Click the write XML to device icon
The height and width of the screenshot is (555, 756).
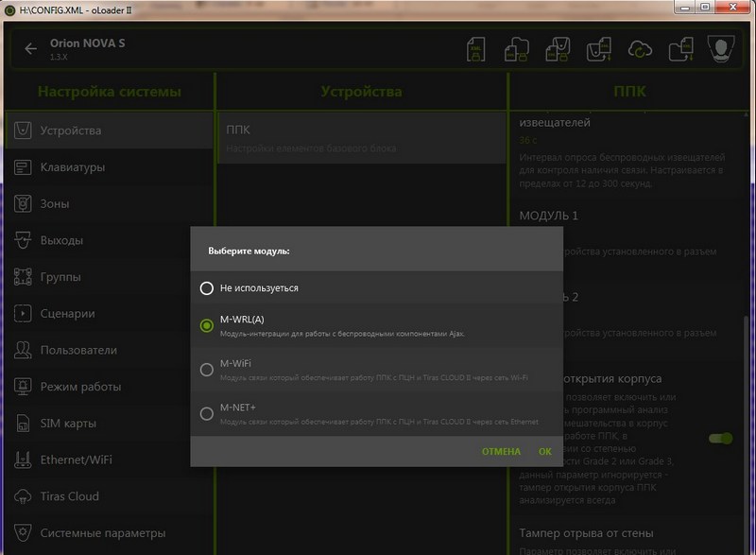558,49
